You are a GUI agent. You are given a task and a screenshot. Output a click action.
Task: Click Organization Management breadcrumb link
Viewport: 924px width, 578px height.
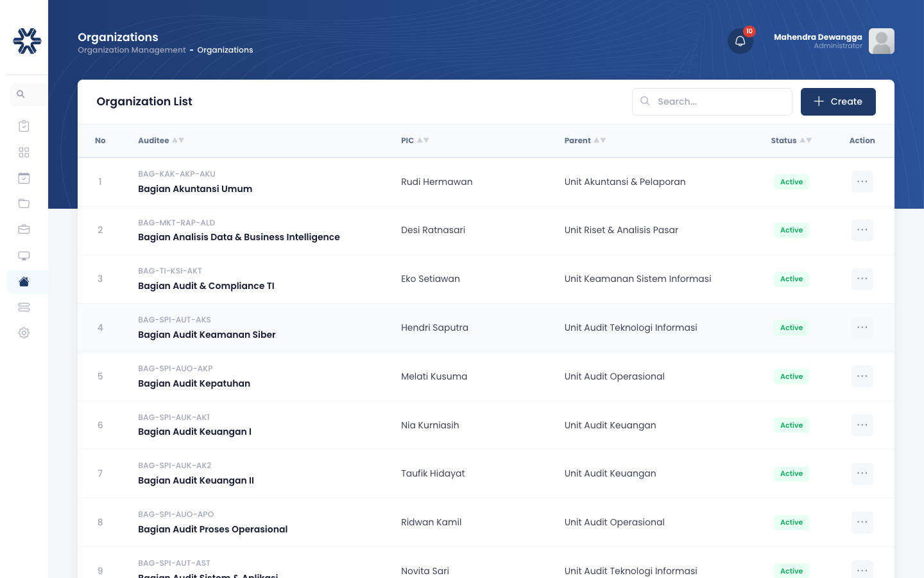pos(132,50)
